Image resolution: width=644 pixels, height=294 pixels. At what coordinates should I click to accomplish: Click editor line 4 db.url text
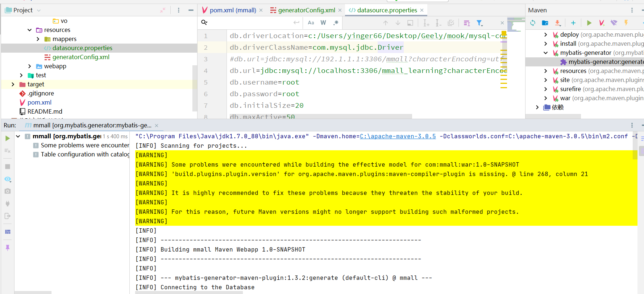point(368,70)
